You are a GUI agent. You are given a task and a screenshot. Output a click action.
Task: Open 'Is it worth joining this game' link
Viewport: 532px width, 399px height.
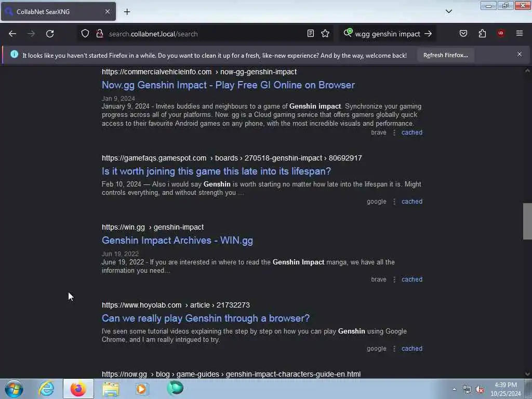coord(216,171)
